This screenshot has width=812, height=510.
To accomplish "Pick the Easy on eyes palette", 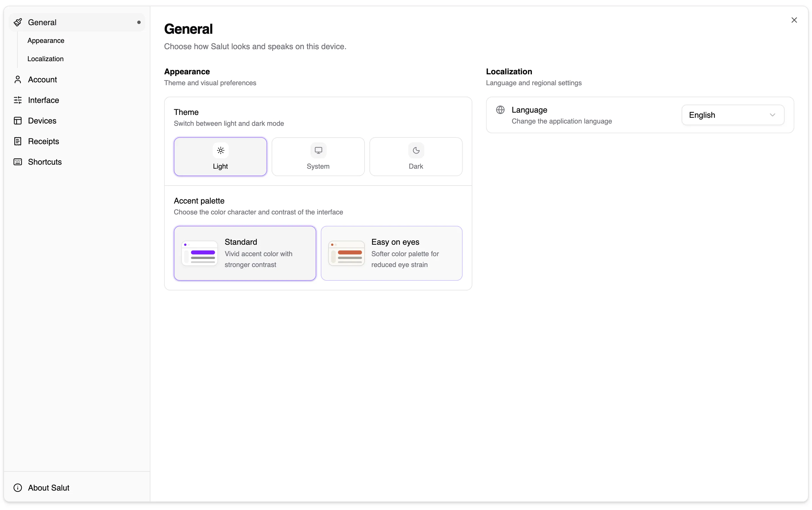I will (391, 253).
